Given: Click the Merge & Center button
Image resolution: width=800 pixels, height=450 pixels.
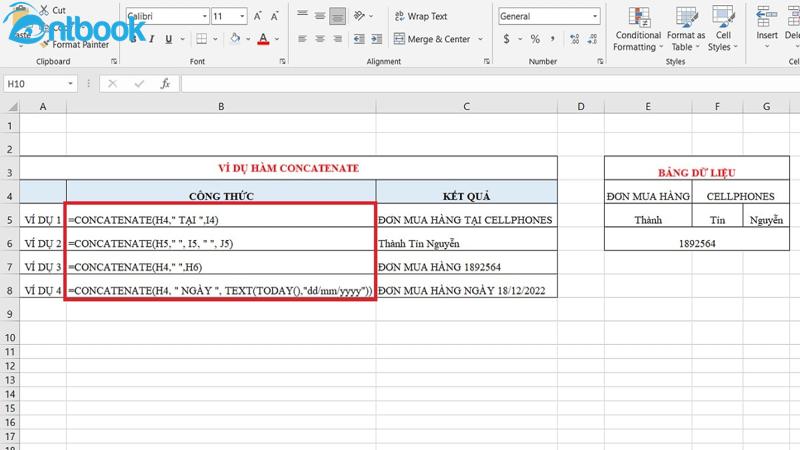Looking at the screenshot, I should pyautogui.click(x=432, y=39).
